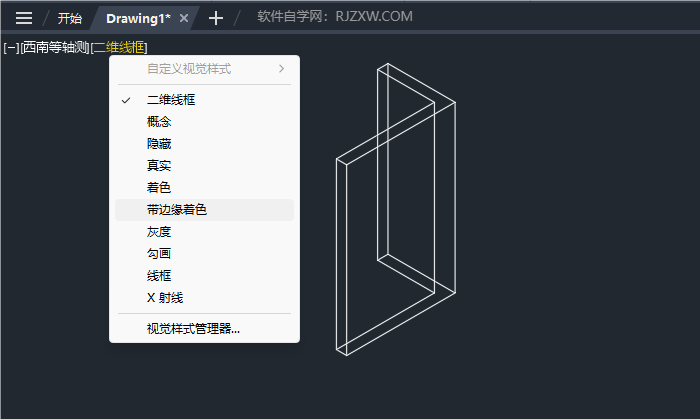Choose 隐藏 visual style
700x419 pixels.
tap(204, 144)
